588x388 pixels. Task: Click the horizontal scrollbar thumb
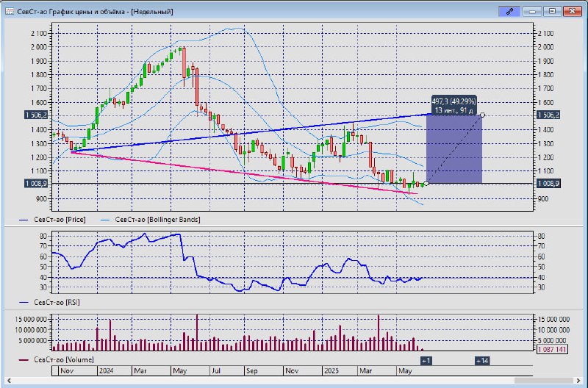543,381
